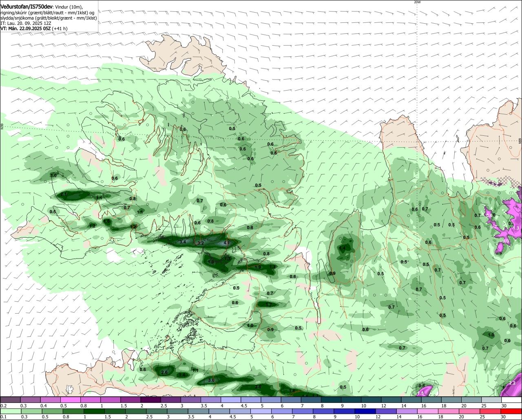
Task: Click the Veðurstofan/IS750dev title text
Action: 27,7
